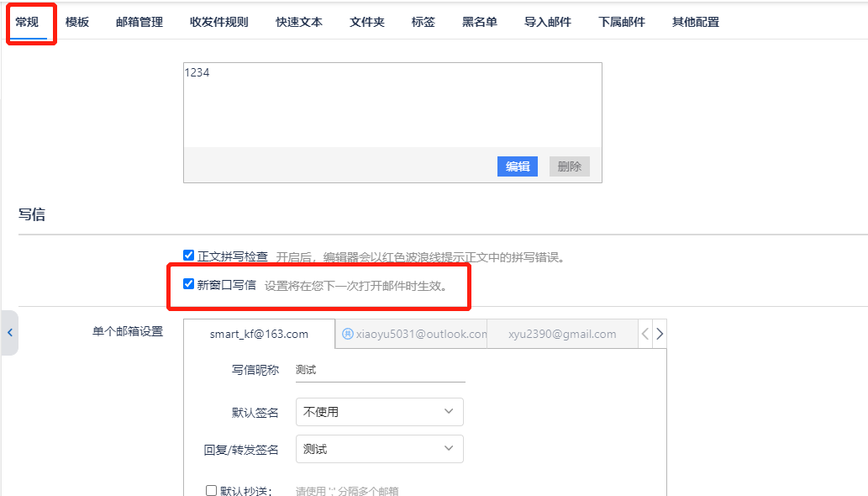Switch to the 黑名单 tab
The image size is (868, 496).
coord(479,22)
